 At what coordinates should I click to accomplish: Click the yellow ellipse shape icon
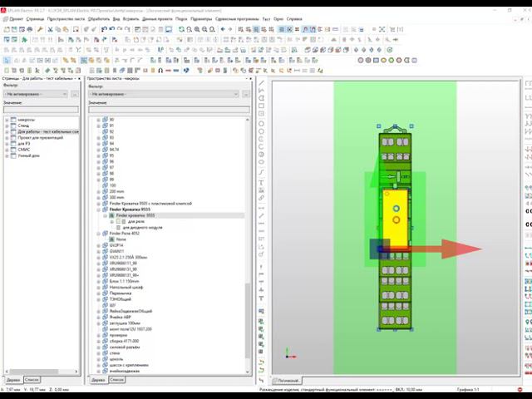tap(383, 61)
